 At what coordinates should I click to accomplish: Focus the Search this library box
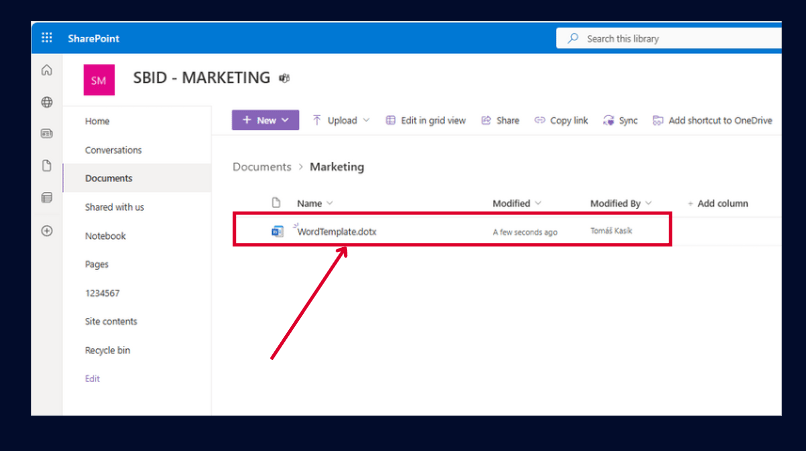click(669, 39)
